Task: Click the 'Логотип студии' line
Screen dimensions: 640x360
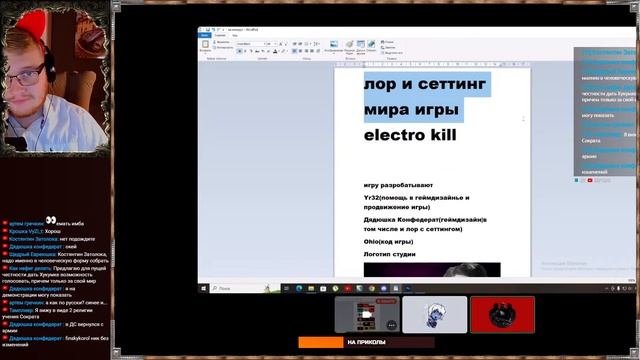Action: coord(389,254)
